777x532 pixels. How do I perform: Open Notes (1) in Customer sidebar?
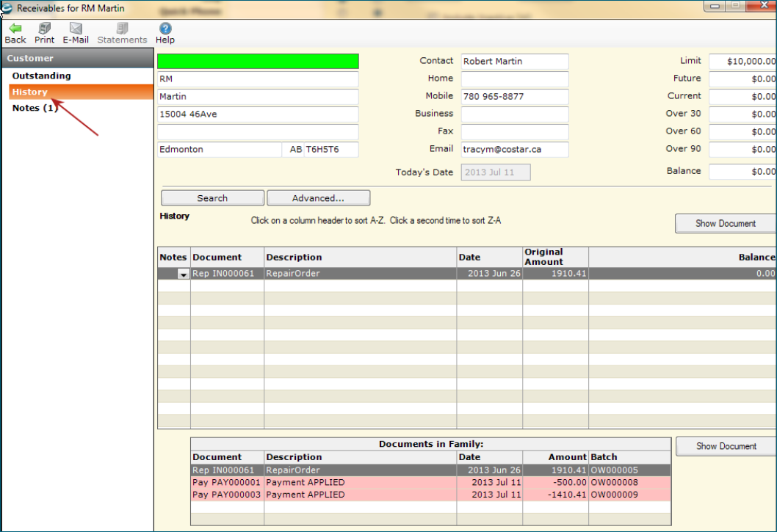[x=35, y=108]
